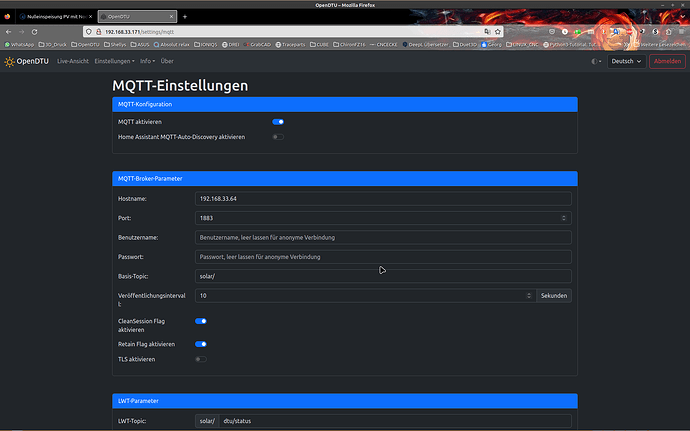Open the IONIQ5 bookmark folder
The image size is (690, 431).
206,44
